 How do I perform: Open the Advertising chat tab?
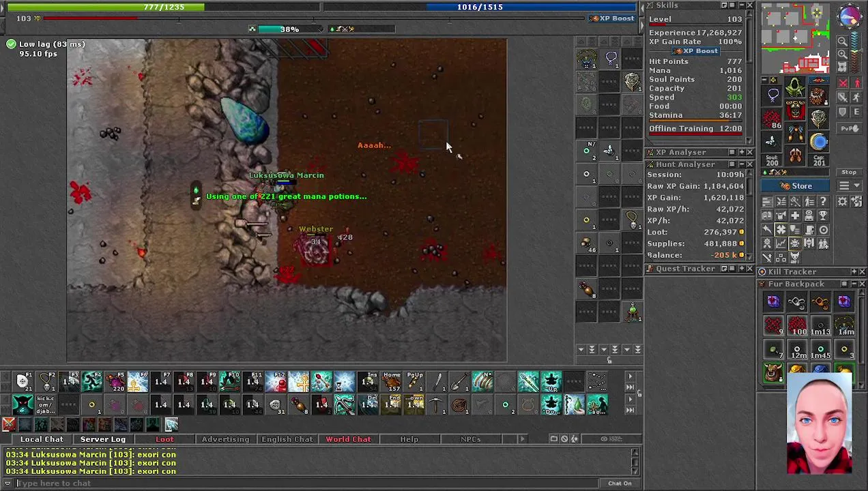click(x=225, y=439)
